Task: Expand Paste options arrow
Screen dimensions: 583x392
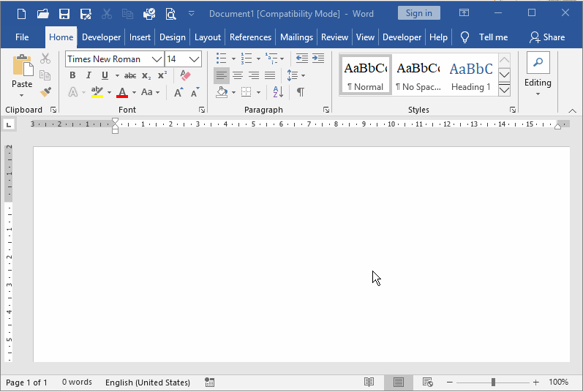Action: click(21, 95)
